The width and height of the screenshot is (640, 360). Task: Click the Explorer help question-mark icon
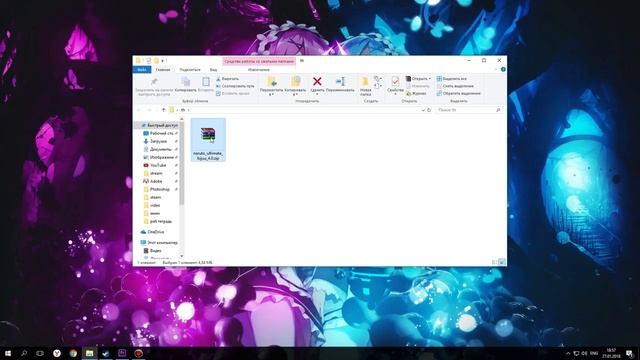[503, 69]
